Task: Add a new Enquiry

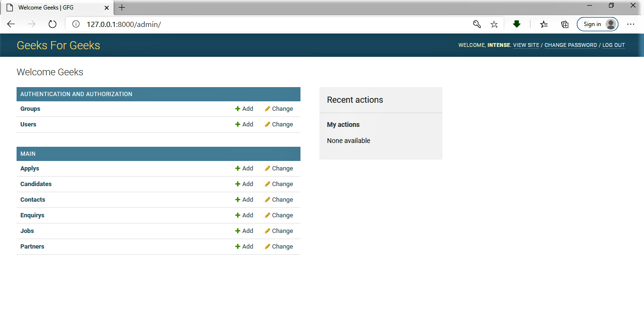Action: 244,215
